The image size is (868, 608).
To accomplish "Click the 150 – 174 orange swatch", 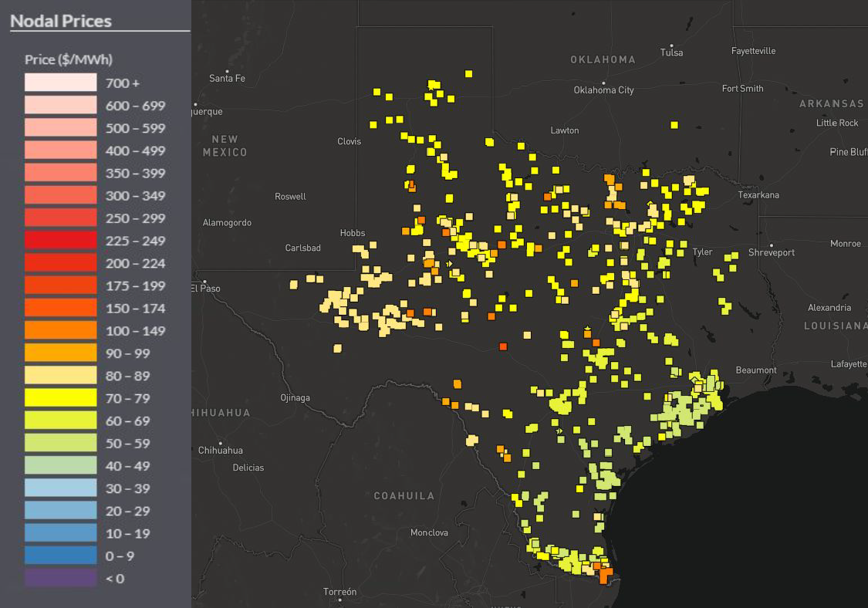I will click(x=60, y=308).
